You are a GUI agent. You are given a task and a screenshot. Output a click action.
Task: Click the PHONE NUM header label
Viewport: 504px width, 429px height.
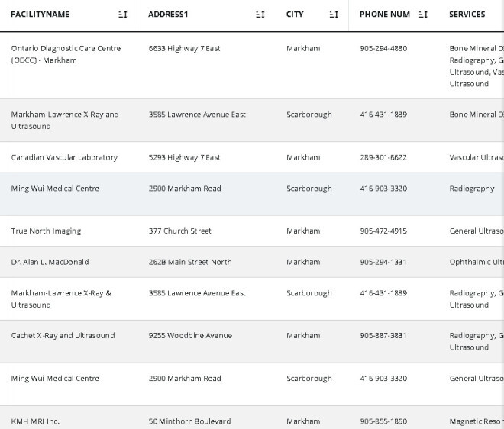point(385,15)
